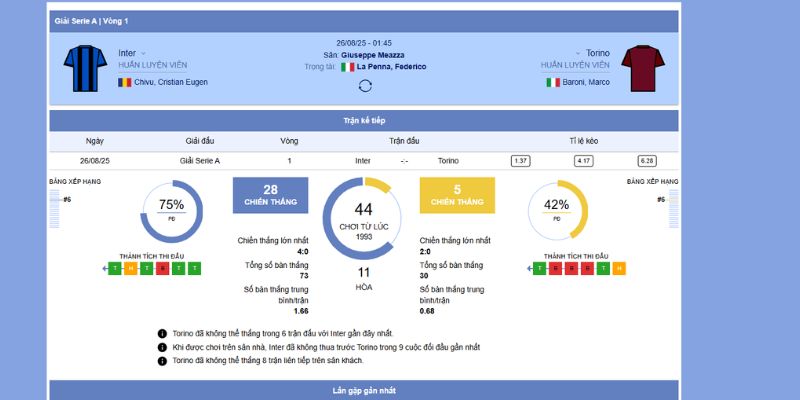The width and height of the screenshot is (800, 400).
Task: Select the 1.37 odds box
Action: pos(520,160)
